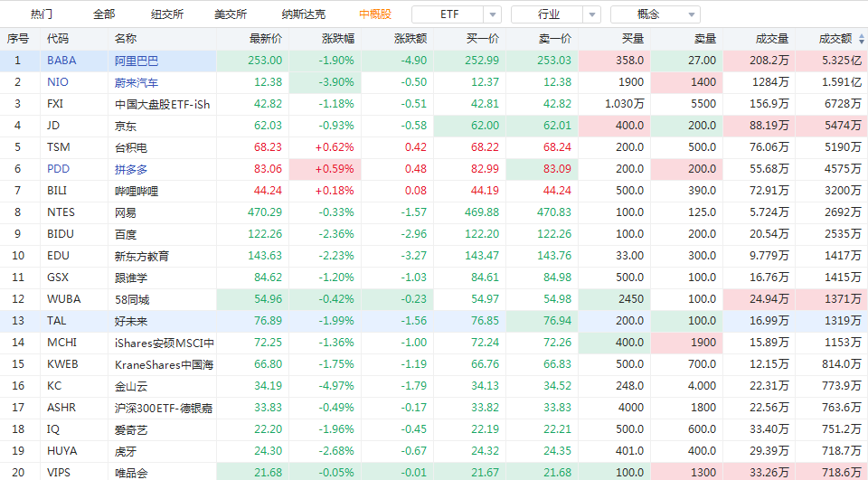Select the 中概股 tab
Image resolution: width=868 pixels, height=480 pixels.
click(x=375, y=14)
